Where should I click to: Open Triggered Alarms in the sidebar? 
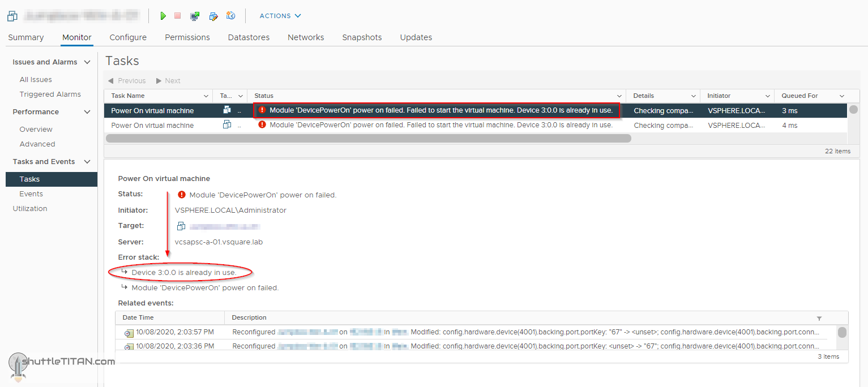[x=50, y=94]
